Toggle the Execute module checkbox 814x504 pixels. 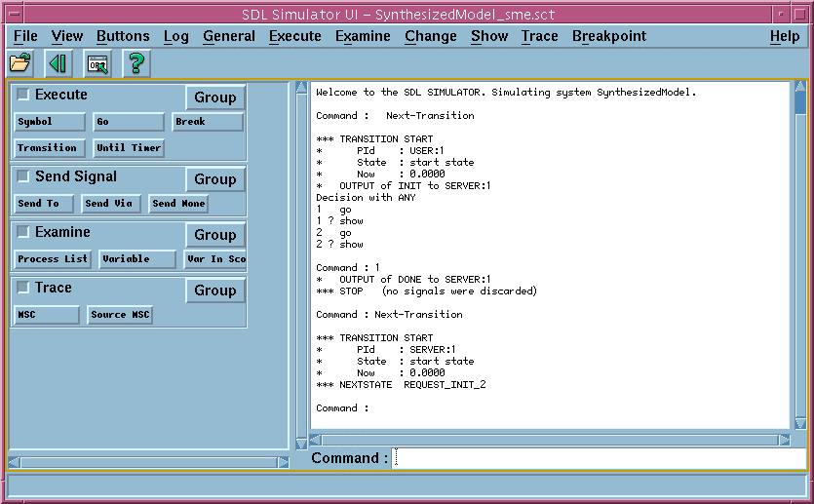(22, 94)
